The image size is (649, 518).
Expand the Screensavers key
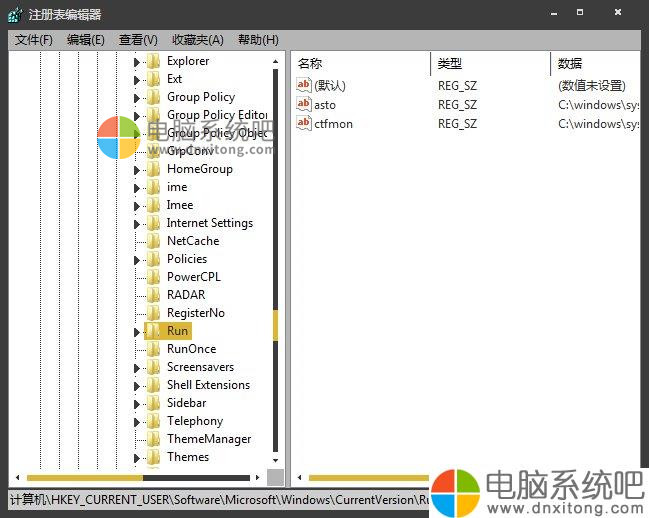(x=137, y=368)
